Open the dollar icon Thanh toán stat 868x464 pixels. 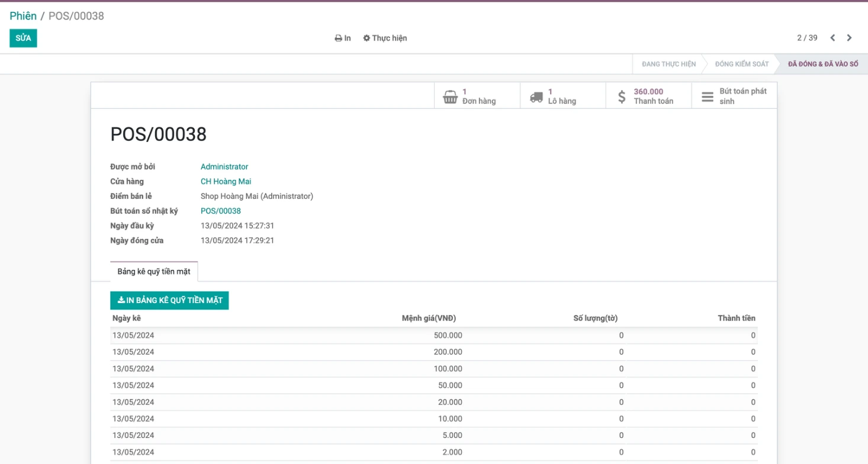point(622,96)
